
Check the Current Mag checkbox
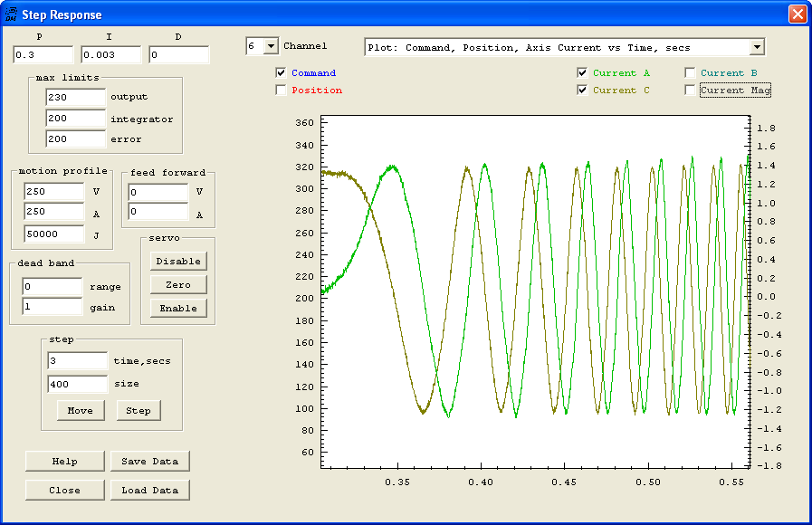click(x=691, y=91)
